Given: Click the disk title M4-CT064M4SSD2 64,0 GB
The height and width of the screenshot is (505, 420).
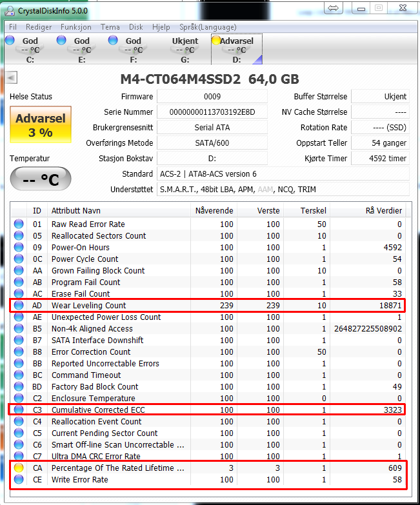Looking at the screenshot, I should 210,79.
